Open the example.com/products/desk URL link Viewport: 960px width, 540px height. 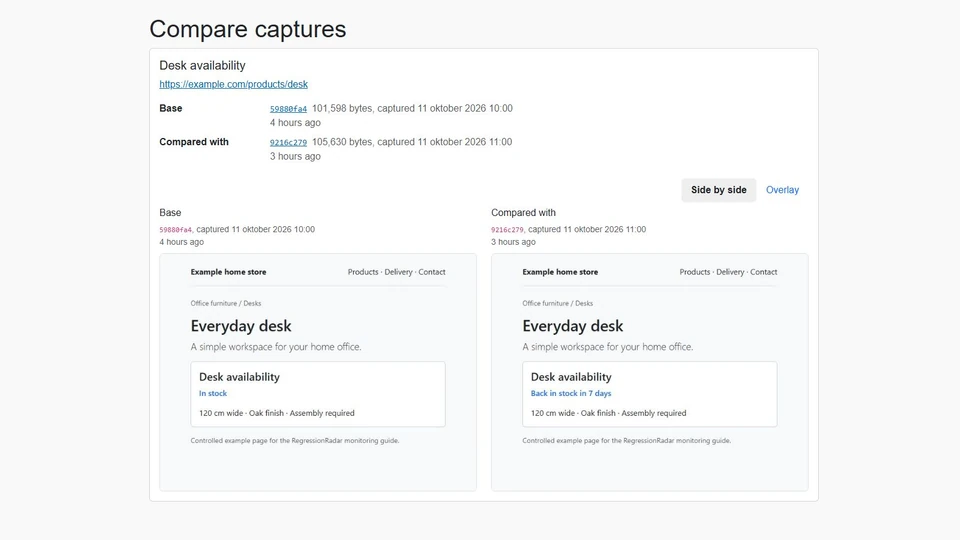[233, 84]
